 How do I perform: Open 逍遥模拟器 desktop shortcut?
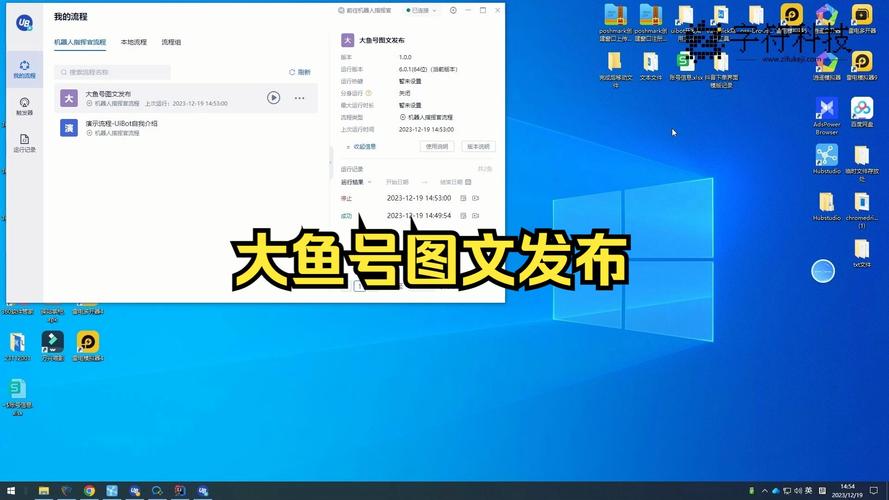[827, 65]
